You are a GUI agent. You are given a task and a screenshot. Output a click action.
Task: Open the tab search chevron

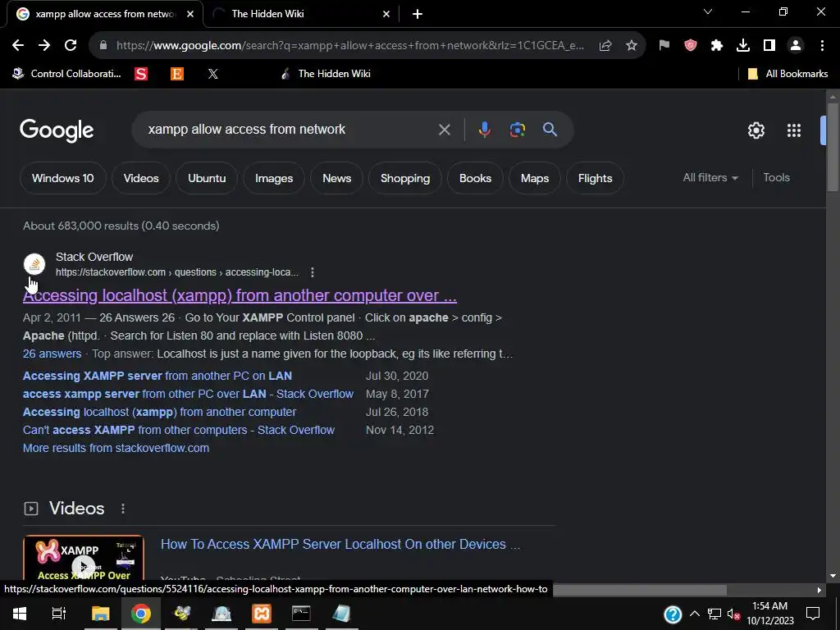(x=708, y=11)
